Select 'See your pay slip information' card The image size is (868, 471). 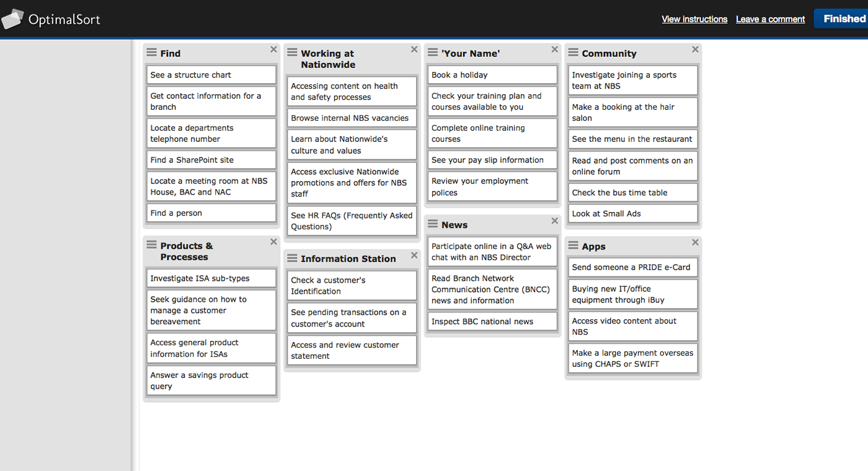point(493,160)
